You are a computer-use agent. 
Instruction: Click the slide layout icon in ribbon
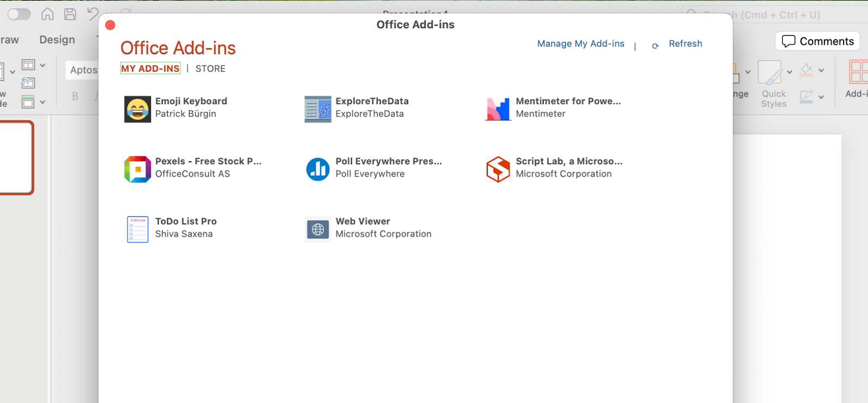click(x=28, y=65)
